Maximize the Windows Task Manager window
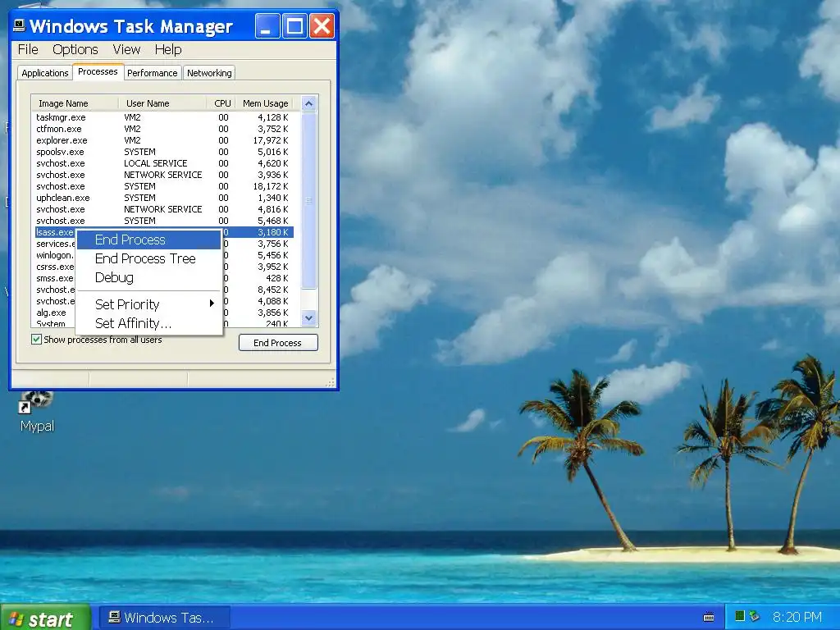 (294, 25)
